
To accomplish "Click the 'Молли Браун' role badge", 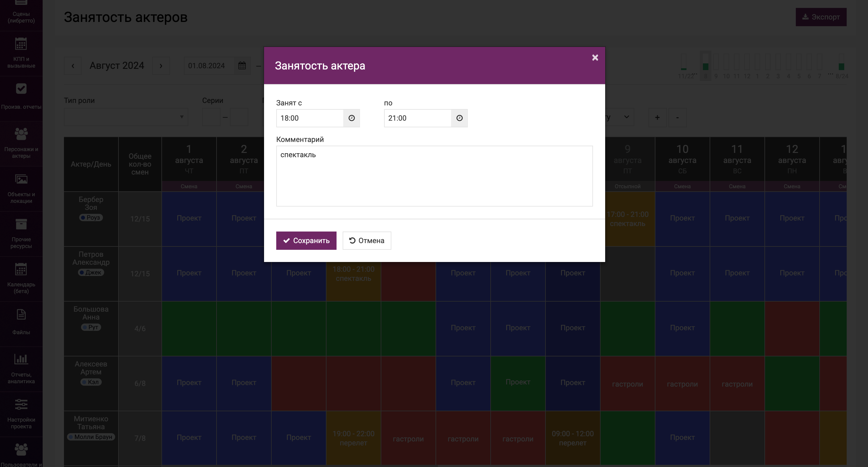I will (x=91, y=437).
